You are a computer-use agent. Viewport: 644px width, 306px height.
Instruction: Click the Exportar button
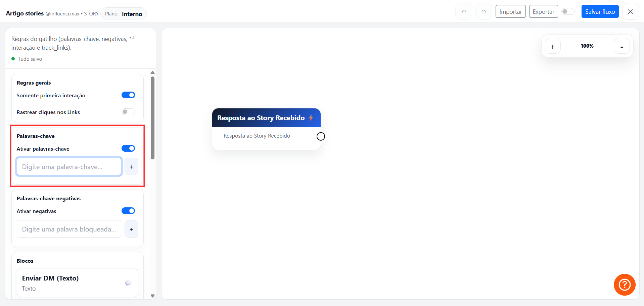(x=543, y=12)
